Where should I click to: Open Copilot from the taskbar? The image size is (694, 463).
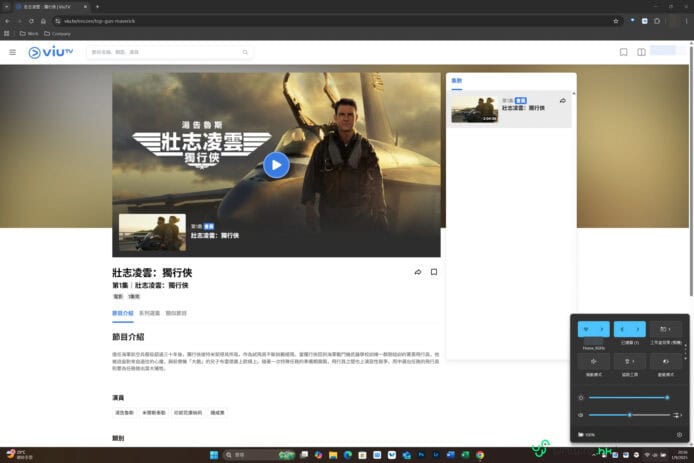point(318,455)
